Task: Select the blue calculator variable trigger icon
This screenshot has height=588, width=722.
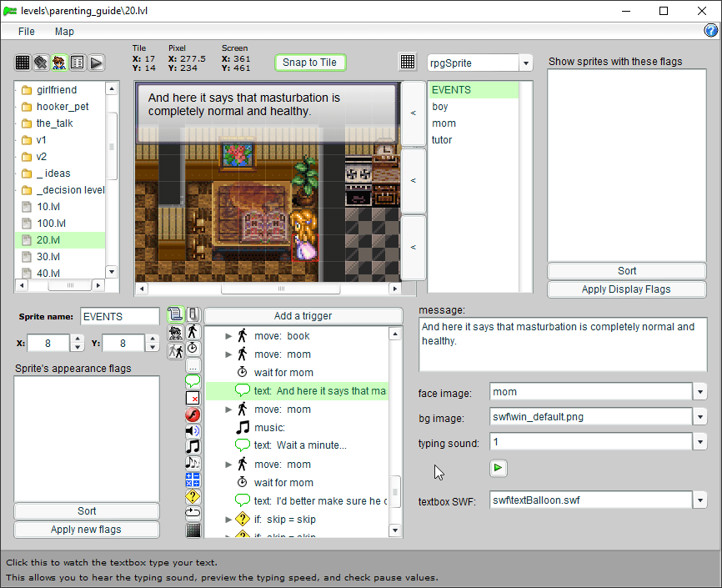Action: click(x=193, y=480)
